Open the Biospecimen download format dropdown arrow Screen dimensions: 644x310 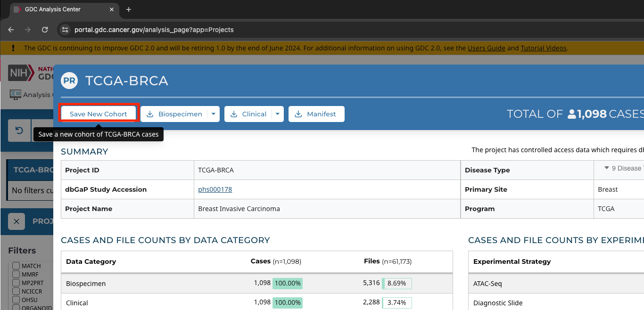(x=213, y=114)
